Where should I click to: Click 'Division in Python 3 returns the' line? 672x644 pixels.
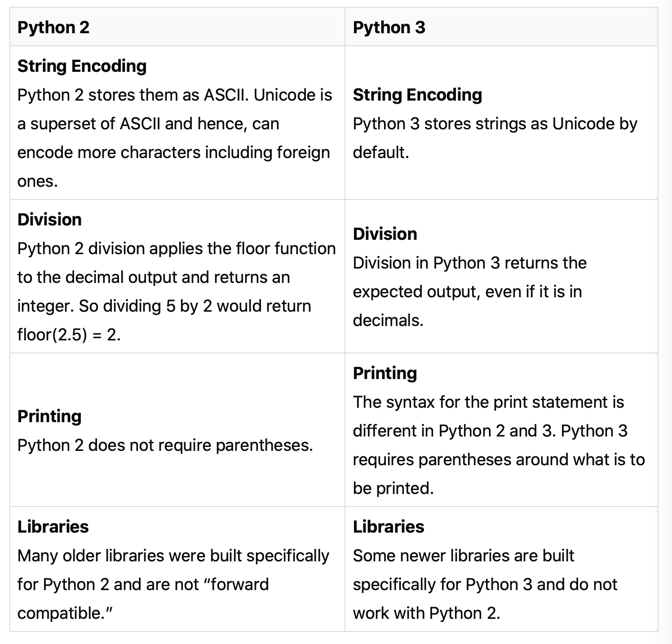pos(469,263)
